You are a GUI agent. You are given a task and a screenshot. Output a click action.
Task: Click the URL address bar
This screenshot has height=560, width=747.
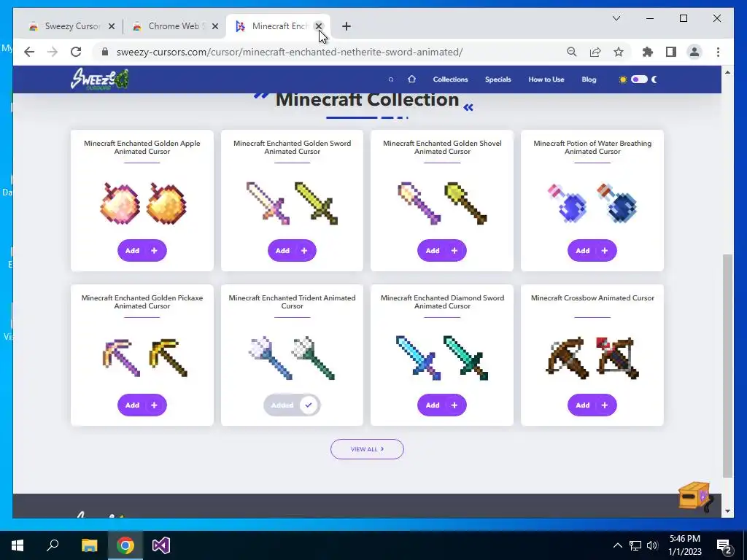289,52
